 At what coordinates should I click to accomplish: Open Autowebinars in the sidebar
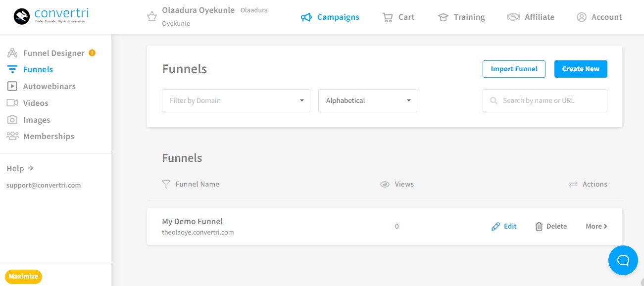[x=49, y=86]
